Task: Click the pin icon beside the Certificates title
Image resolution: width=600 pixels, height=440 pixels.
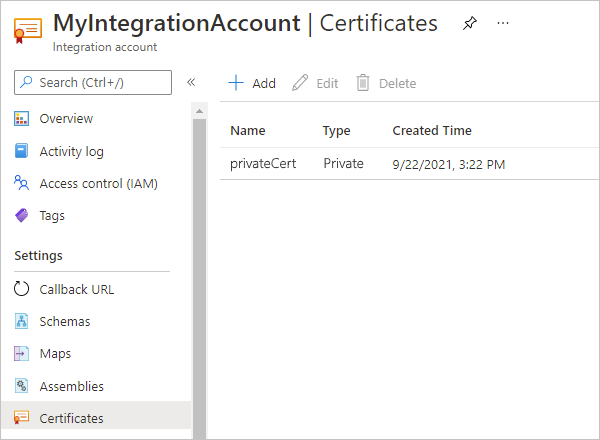Action: [470, 23]
